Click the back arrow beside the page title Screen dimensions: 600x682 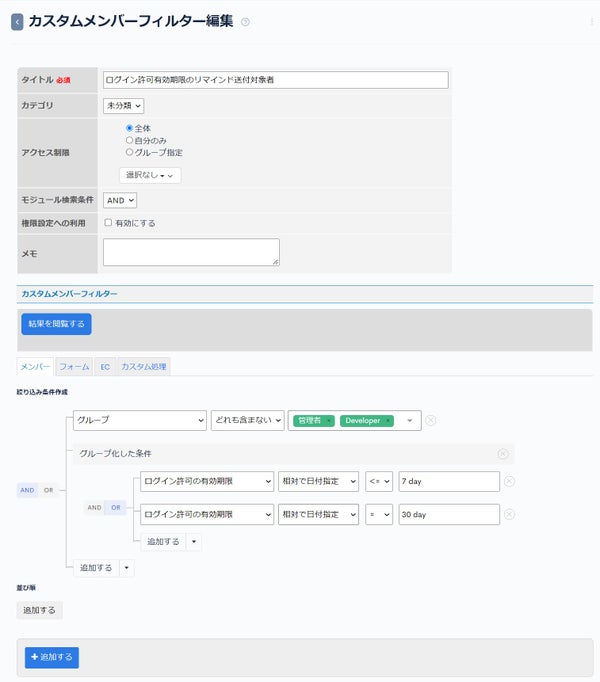point(17,22)
